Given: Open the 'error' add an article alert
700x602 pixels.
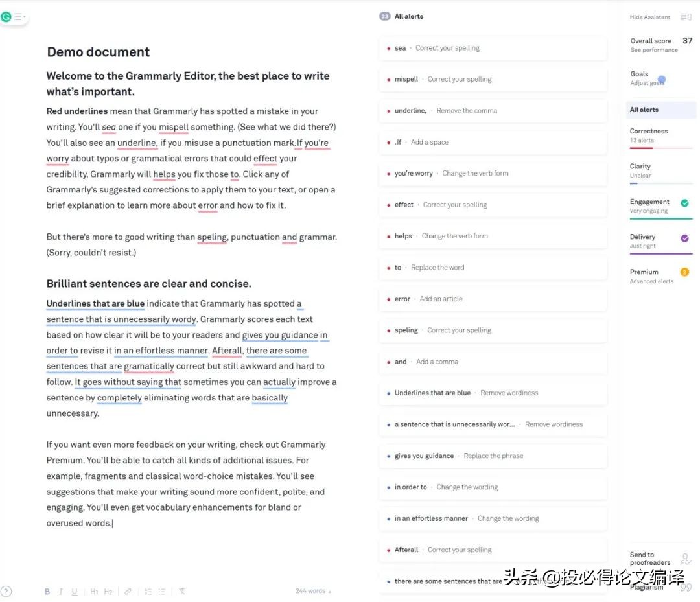Looking at the screenshot, I should pyautogui.click(x=493, y=299).
